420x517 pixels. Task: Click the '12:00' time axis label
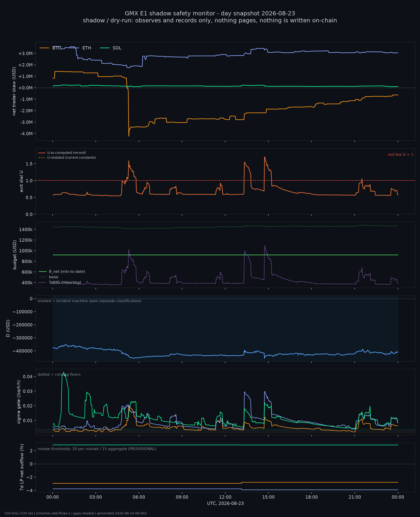point(225,497)
